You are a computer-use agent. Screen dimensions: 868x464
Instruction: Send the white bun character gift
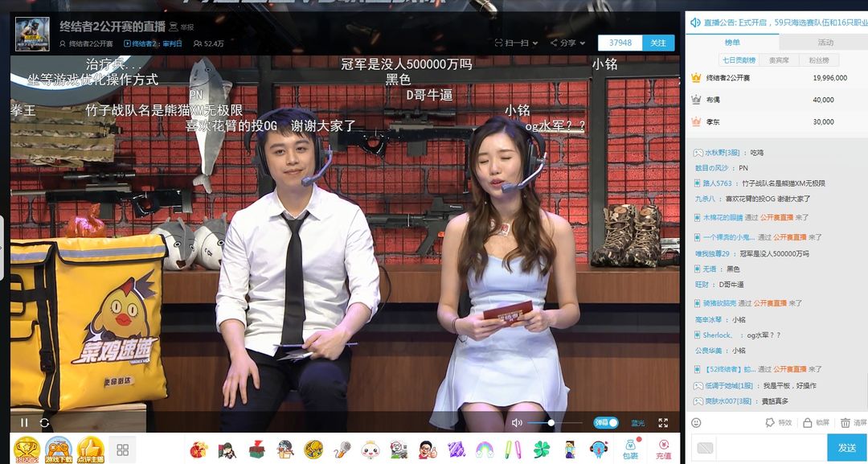371,449
